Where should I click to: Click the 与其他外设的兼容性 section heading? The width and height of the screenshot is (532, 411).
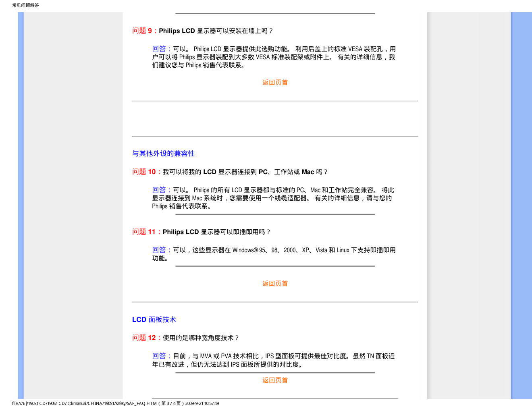[163, 154]
